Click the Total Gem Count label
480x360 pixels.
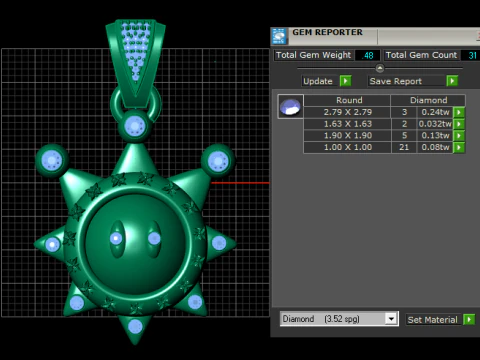[422, 55]
